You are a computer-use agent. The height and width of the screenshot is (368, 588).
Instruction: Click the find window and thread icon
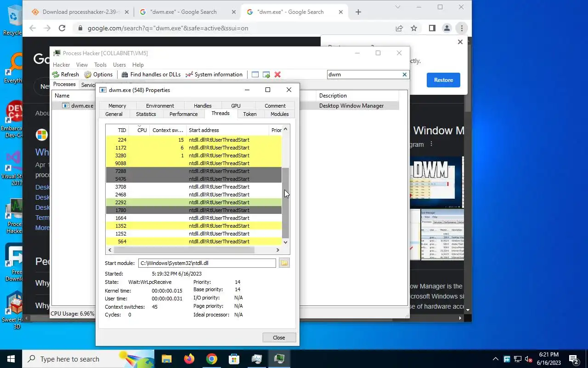[266, 75]
